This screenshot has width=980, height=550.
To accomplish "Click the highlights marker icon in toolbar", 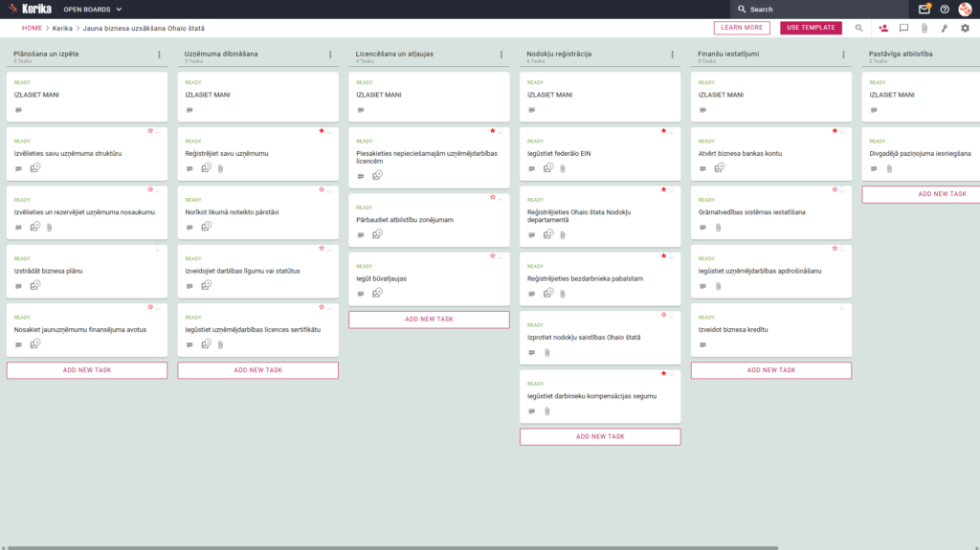I will pos(945,28).
